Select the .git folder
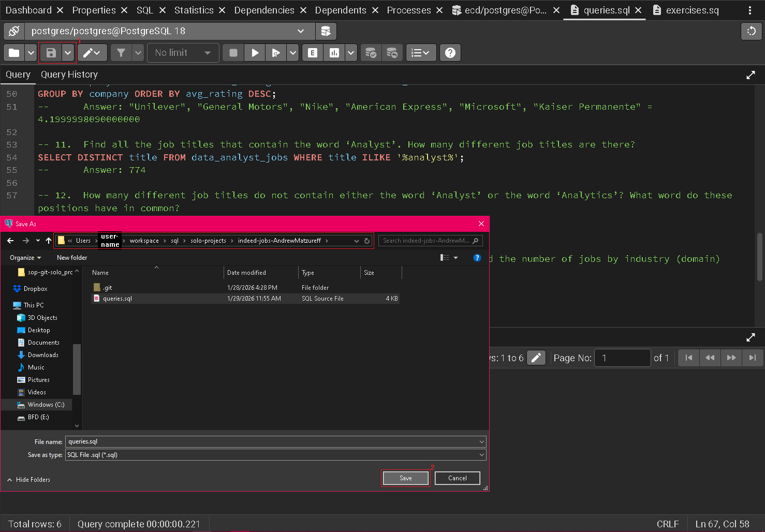Viewport: 765px width, 532px height. point(245,288)
